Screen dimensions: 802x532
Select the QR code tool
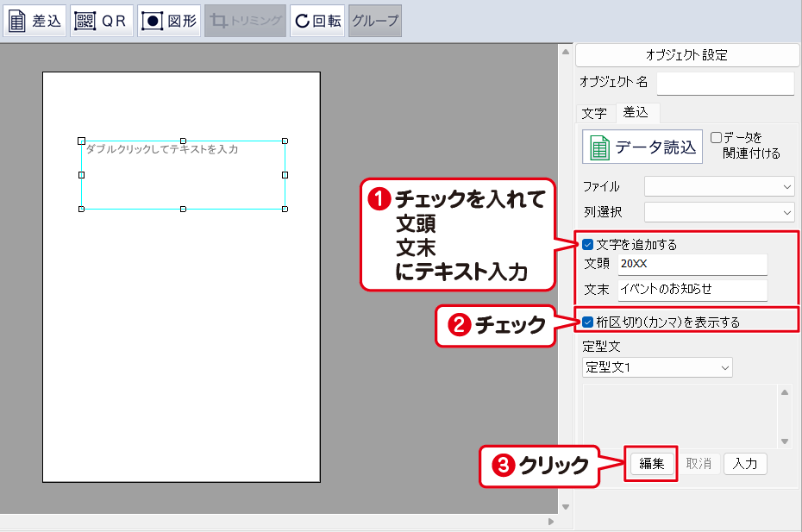point(102,22)
